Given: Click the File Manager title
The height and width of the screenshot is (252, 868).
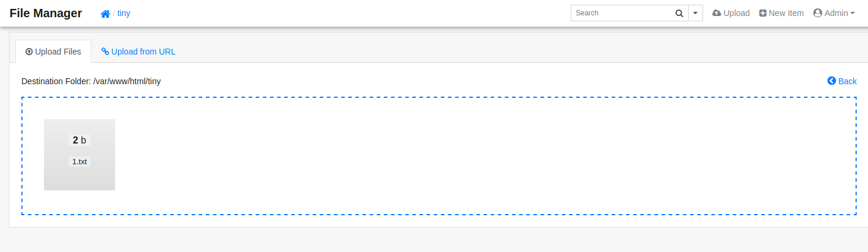Looking at the screenshot, I should click(x=46, y=13).
